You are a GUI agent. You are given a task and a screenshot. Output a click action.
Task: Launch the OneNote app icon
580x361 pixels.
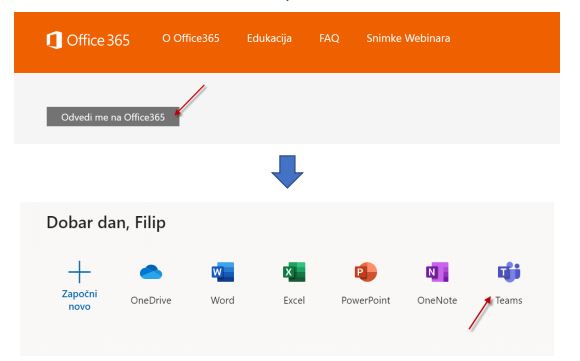pyautogui.click(x=437, y=272)
